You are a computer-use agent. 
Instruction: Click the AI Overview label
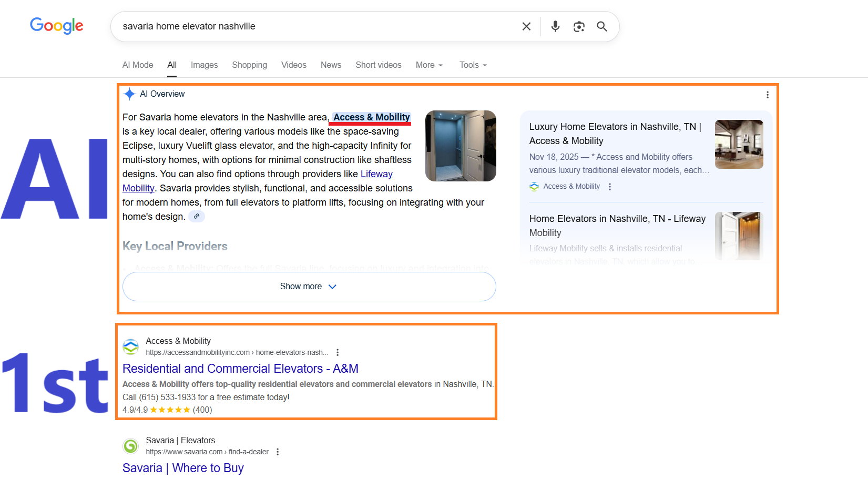tap(162, 94)
